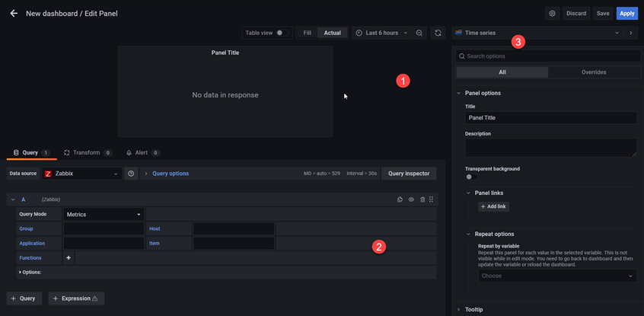Image resolution: width=644 pixels, height=316 pixels.
Task: Switch to the Transform tab
Action: pos(87,153)
